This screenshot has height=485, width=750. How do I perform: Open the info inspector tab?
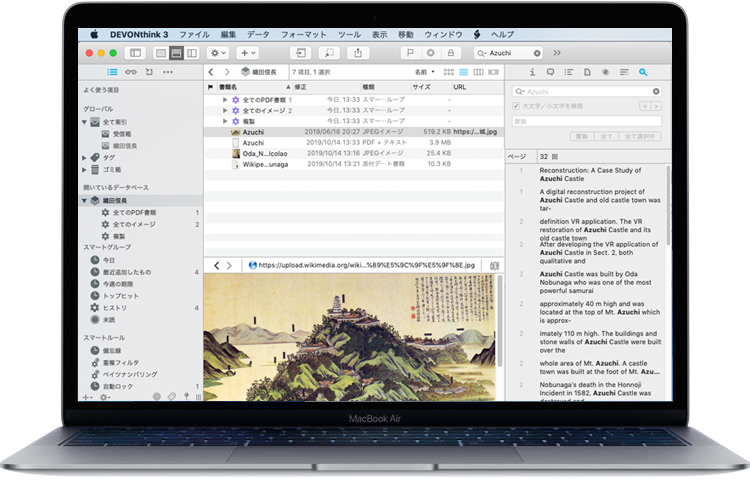pyautogui.click(x=532, y=72)
